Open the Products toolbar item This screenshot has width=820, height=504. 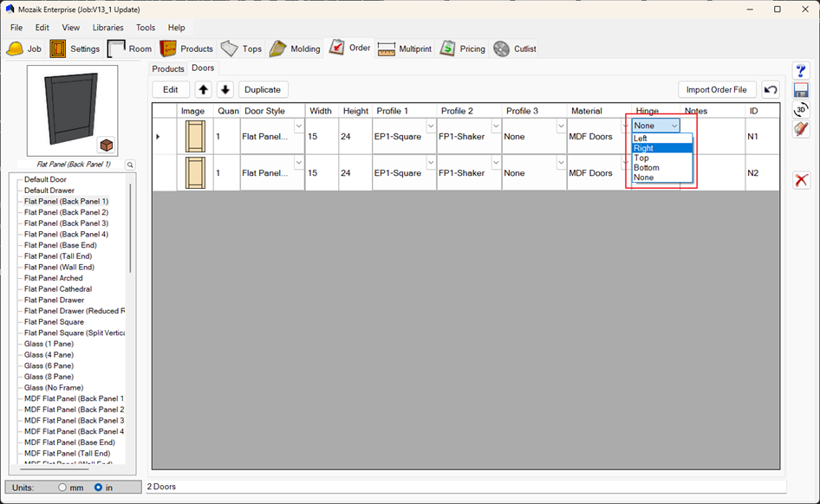coord(186,48)
